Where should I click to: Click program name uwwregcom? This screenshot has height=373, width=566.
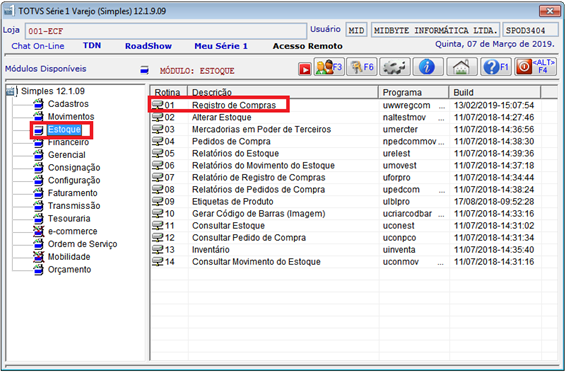point(406,105)
